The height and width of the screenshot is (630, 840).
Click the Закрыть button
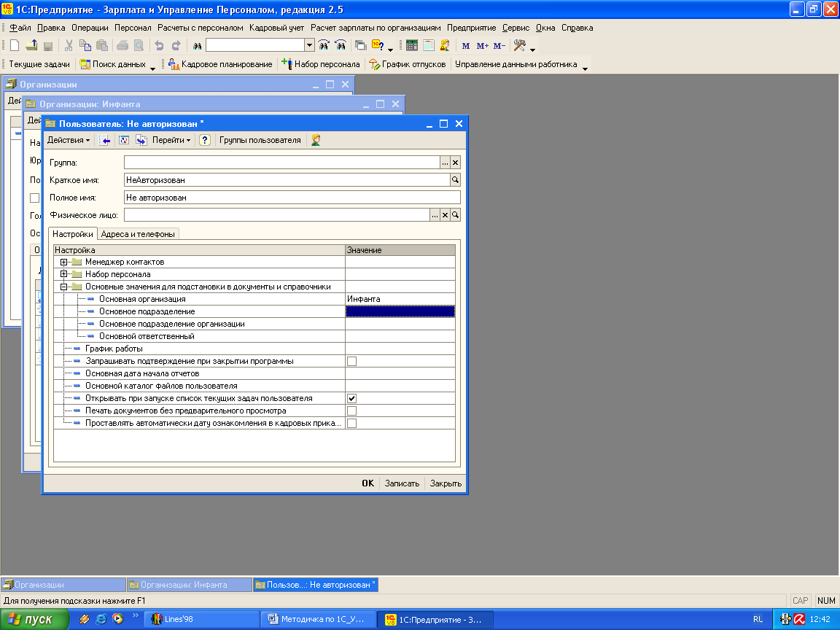[446, 483]
